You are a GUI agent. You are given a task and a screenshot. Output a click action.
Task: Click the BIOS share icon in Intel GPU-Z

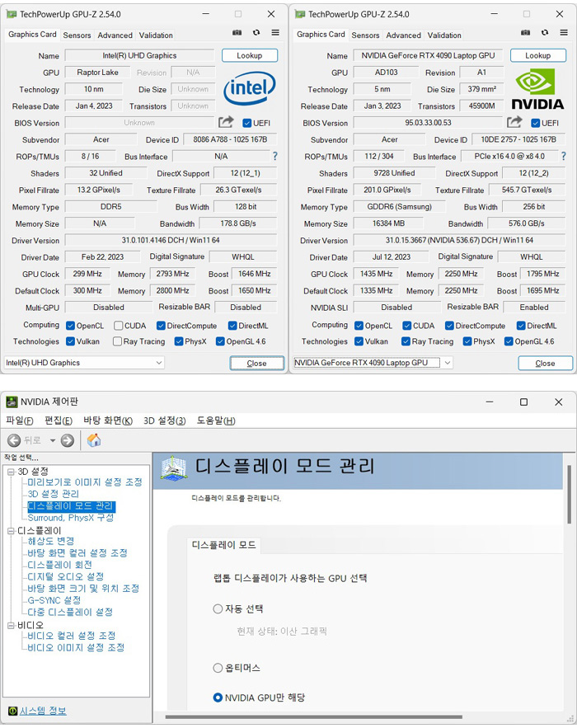pyautogui.click(x=226, y=122)
